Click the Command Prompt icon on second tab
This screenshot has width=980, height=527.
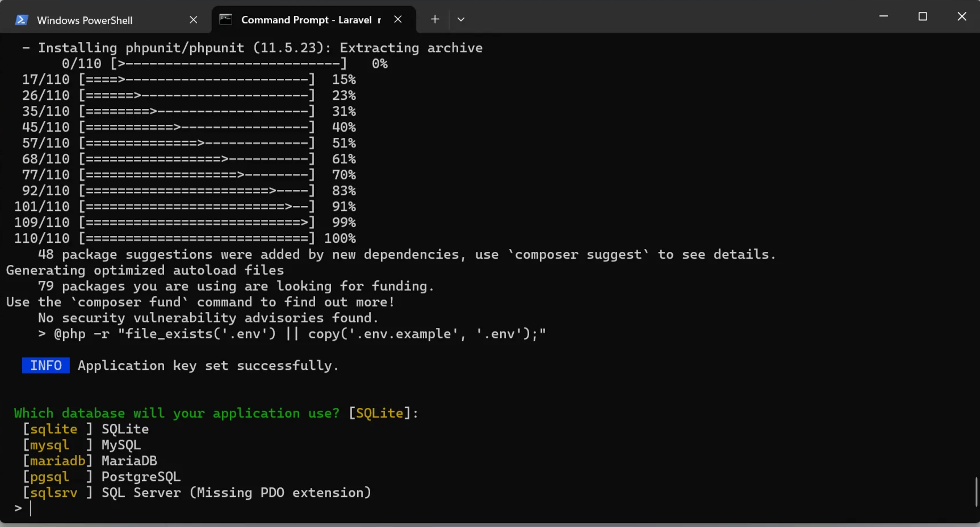point(226,19)
